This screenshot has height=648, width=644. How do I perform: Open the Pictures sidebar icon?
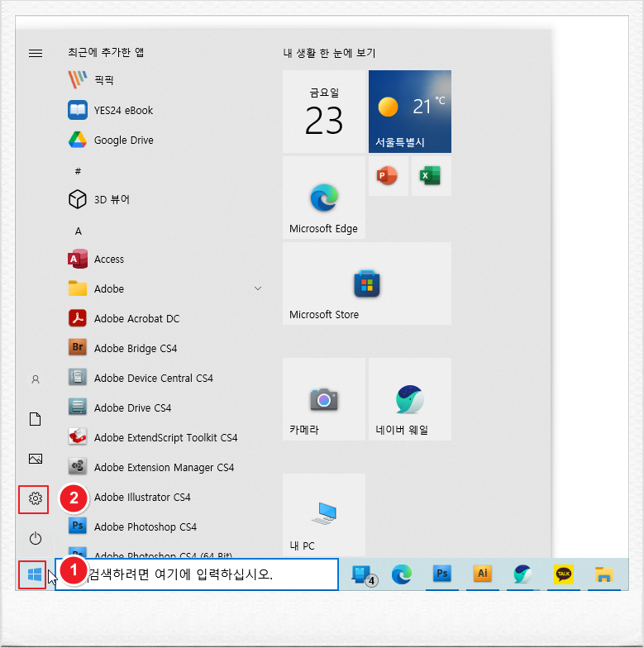pyautogui.click(x=36, y=459)
